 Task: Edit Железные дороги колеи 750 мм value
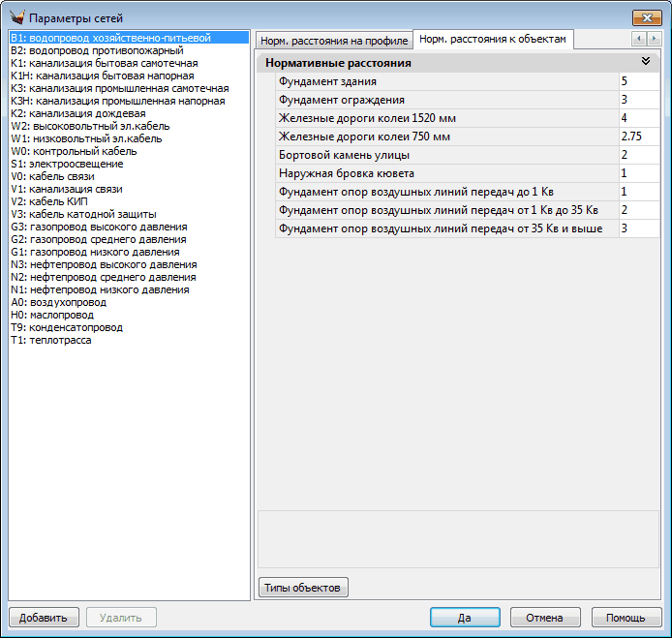point(639,137)
